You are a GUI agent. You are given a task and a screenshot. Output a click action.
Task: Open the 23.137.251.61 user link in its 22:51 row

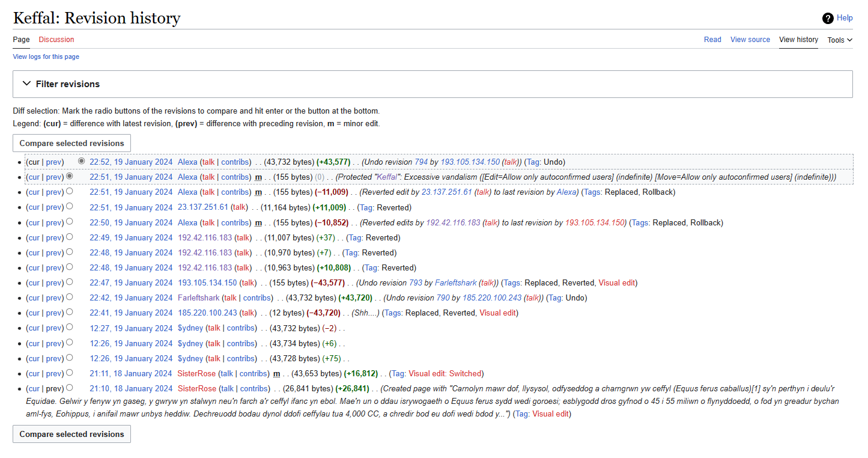(x=203, y=207)
